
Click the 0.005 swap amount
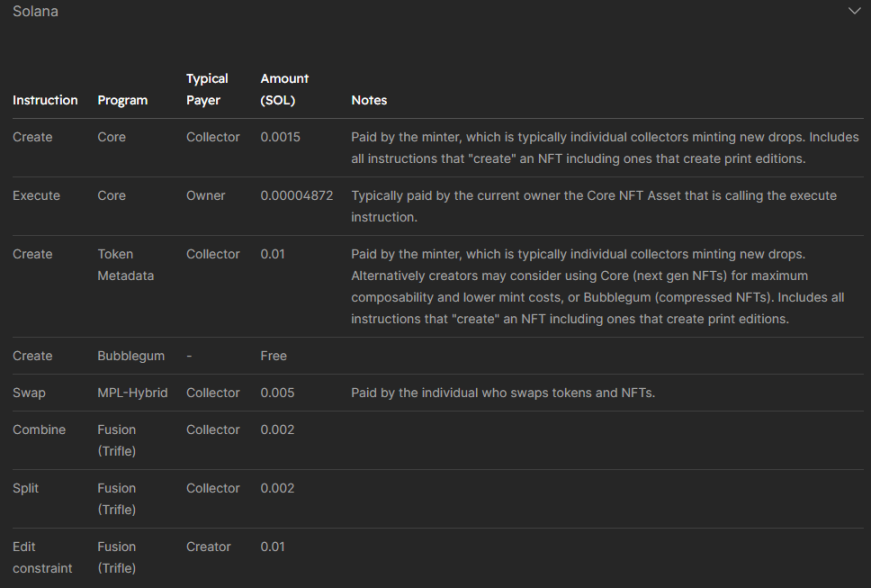click(277, 393)
